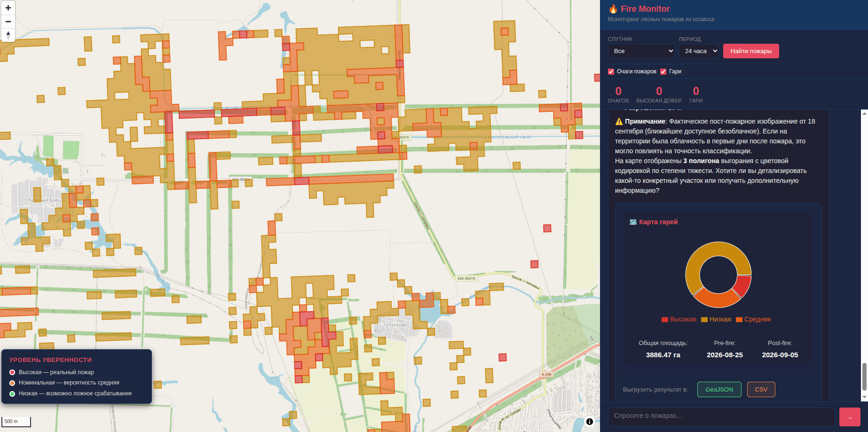Screen dimensions: 868x432
Task: Click the Низкая legend swatch in chart
Action: (704, 320)
